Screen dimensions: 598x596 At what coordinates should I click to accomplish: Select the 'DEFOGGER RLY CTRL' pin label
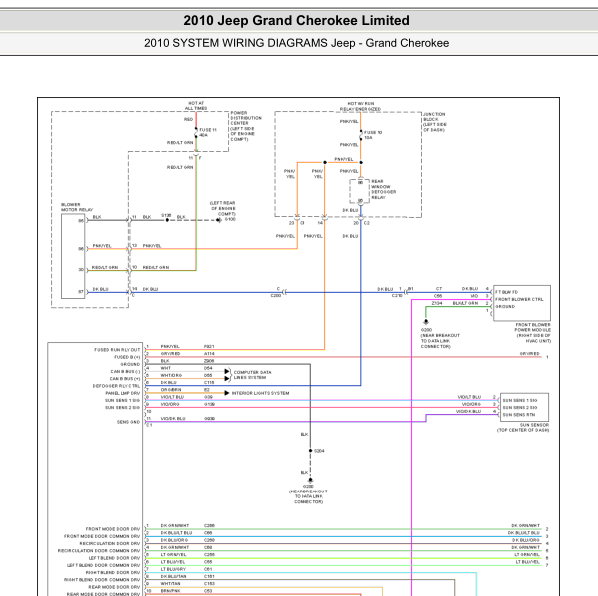117,386
